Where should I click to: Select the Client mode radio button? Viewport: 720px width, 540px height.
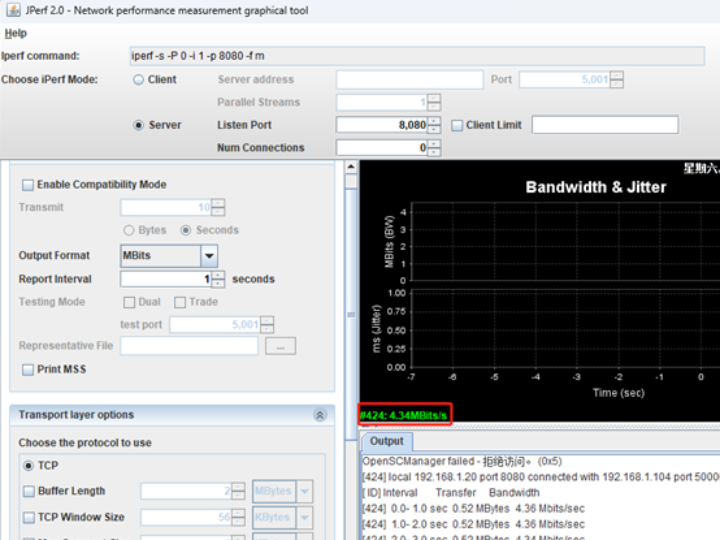pyautogui.click(x=138, y=79)
